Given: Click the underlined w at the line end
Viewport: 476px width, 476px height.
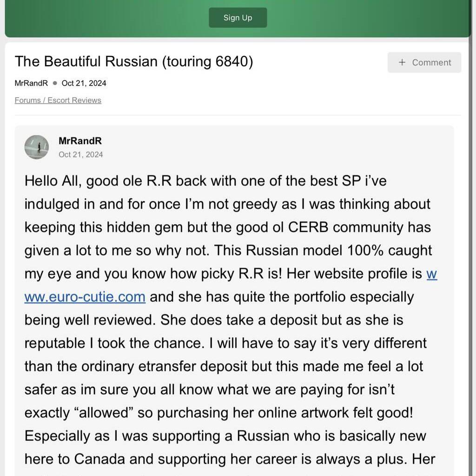Looking at the screenshot, I should (x=432, y=274).
